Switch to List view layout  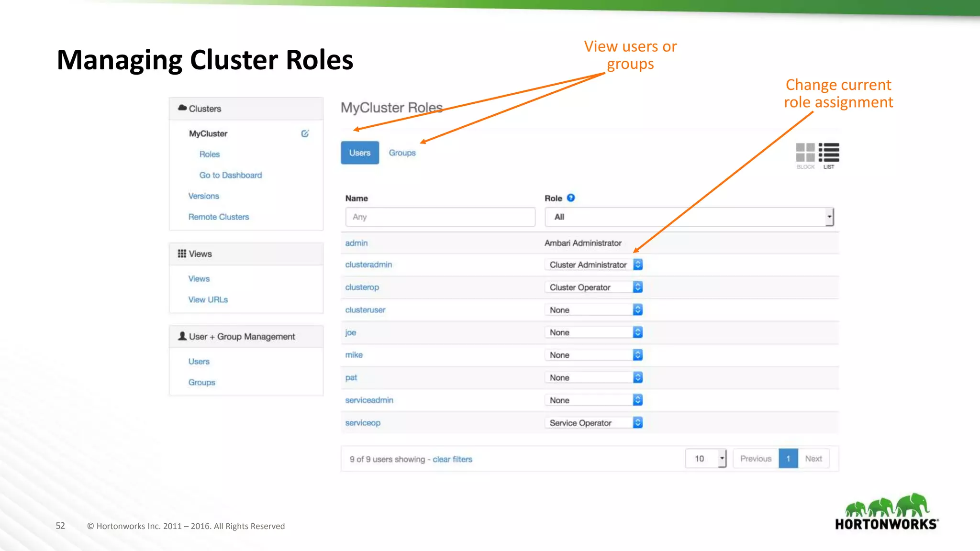pos(829,156)
